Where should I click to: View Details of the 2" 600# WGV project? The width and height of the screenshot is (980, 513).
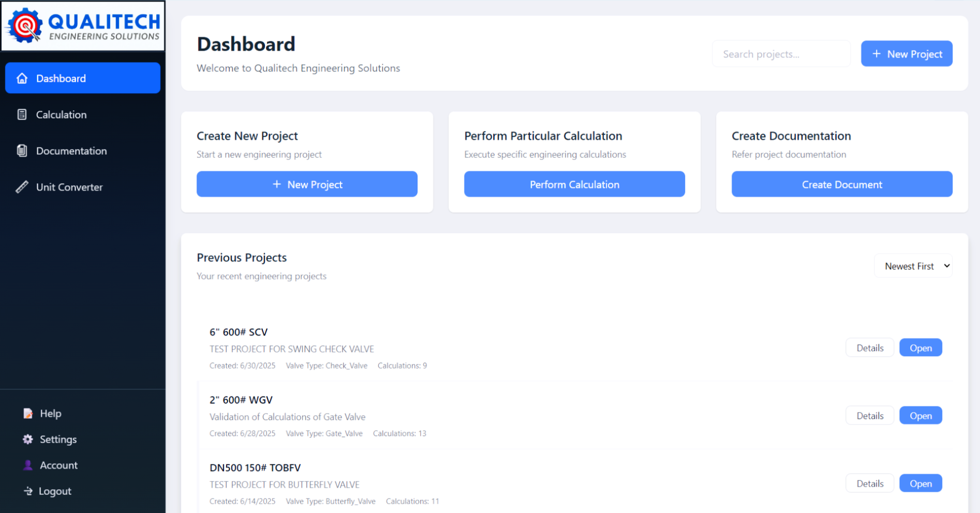click(x=869, y=415)
